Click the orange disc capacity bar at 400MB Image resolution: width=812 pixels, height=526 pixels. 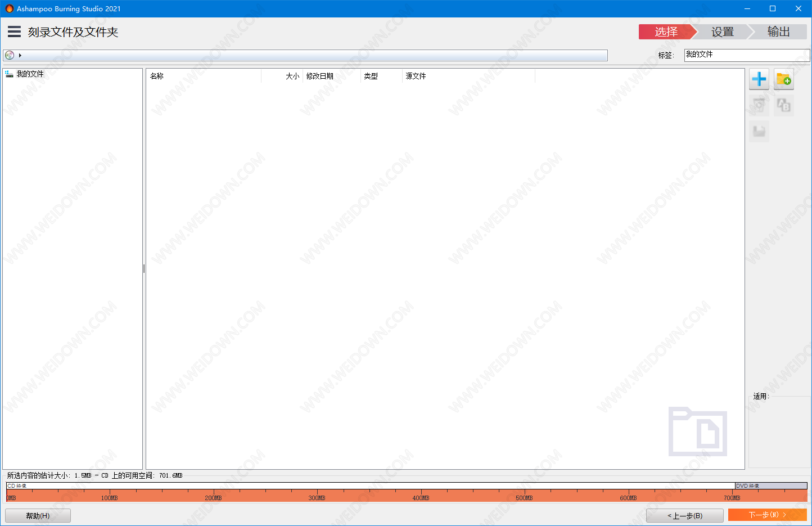coord(421,496)
